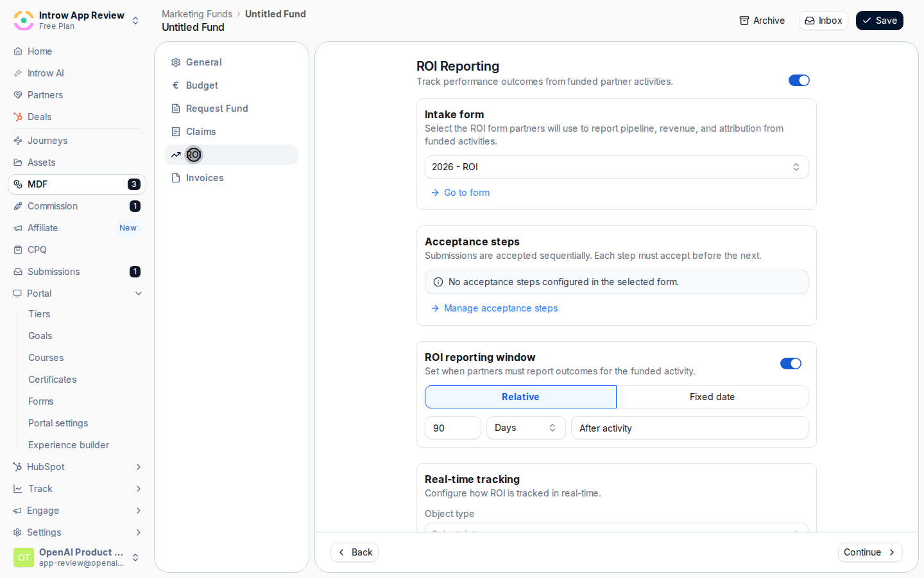Click the arrow icon beside Go to form
924x578 pixels.
[x=435, y=193]
